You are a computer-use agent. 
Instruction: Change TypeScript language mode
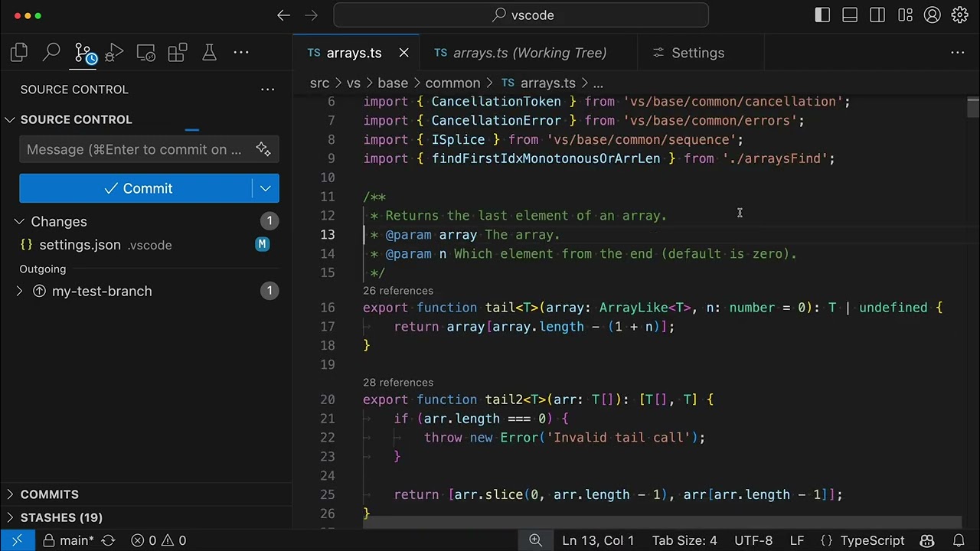point(872,540)
